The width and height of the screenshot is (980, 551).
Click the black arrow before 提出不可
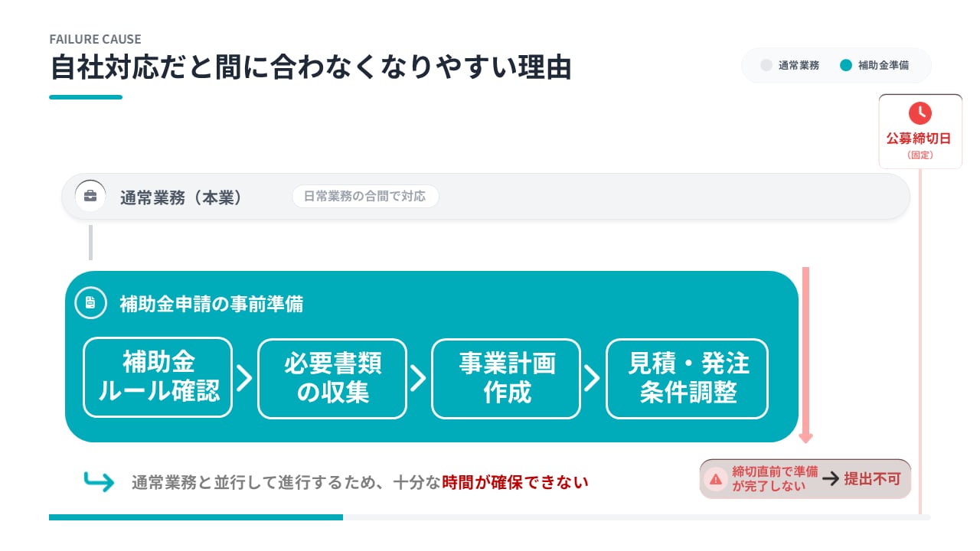831,479
